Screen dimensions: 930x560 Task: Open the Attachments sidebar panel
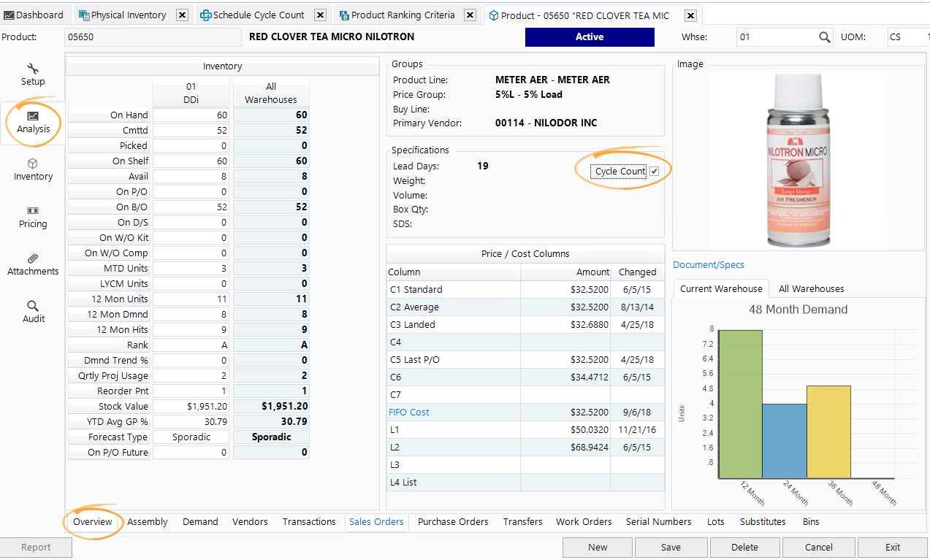32,264
